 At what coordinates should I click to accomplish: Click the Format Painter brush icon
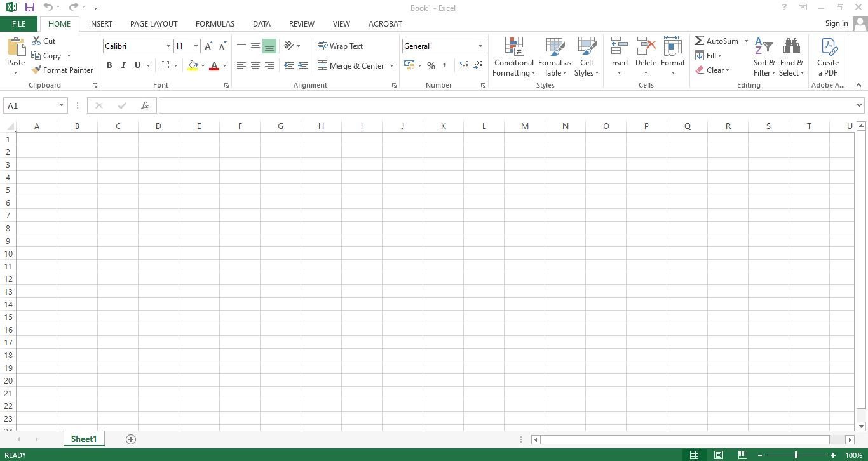[36, 70]
